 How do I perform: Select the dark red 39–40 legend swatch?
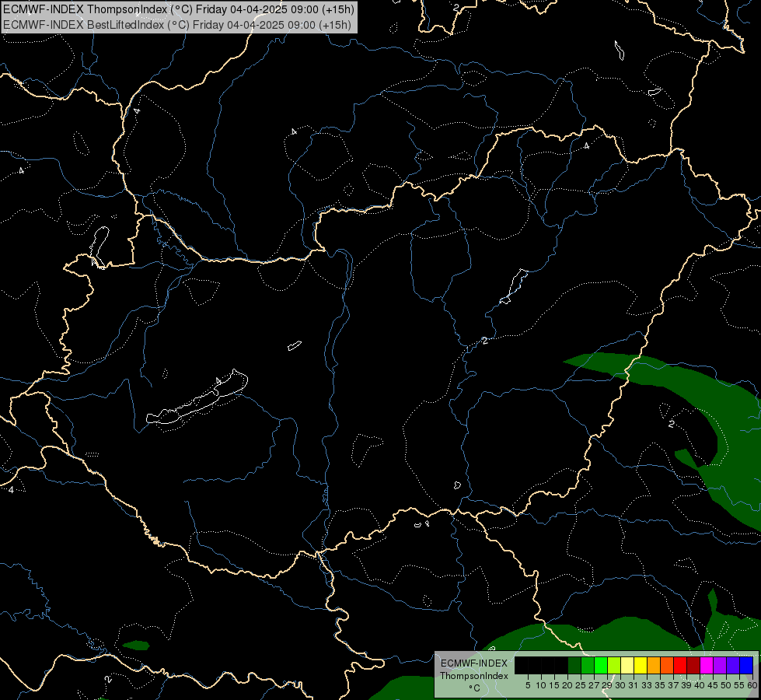tap(693, 665)
